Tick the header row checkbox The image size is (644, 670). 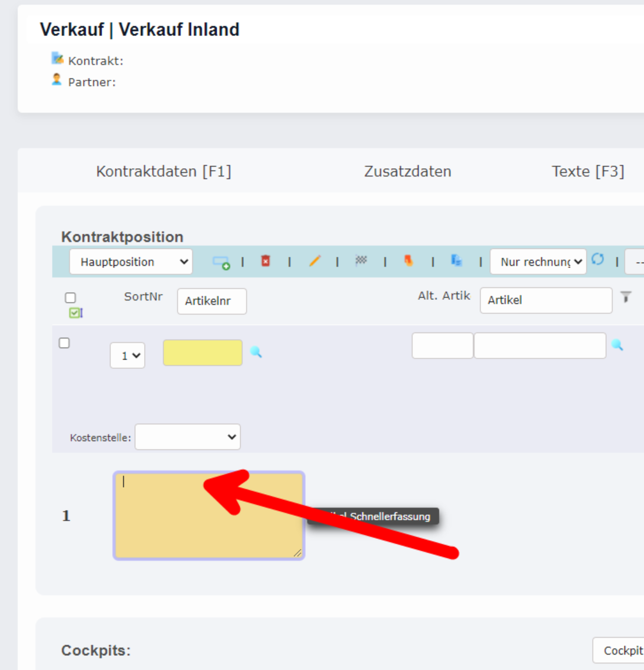coord(70,298)
